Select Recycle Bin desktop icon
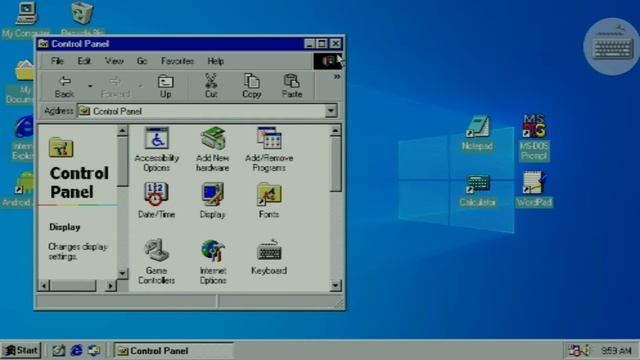640x360 pixels. (82, 20)
